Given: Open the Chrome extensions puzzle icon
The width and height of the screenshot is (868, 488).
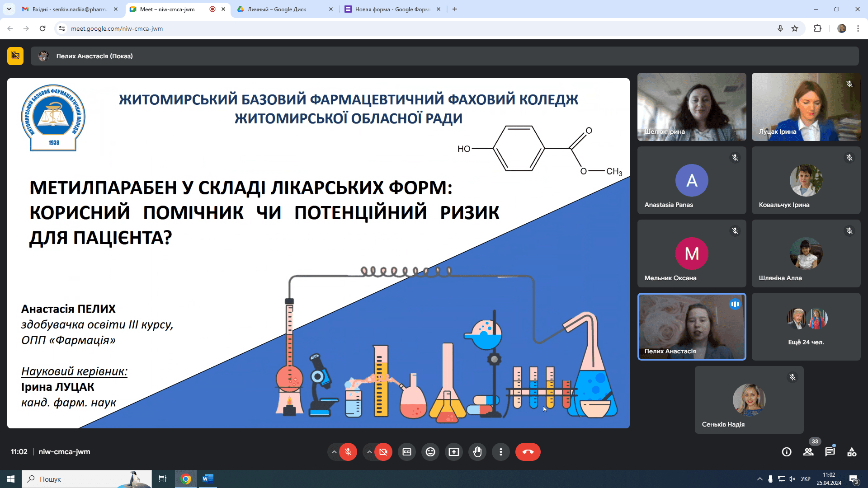Looking at the screenshot, I should tap(817, 28).
